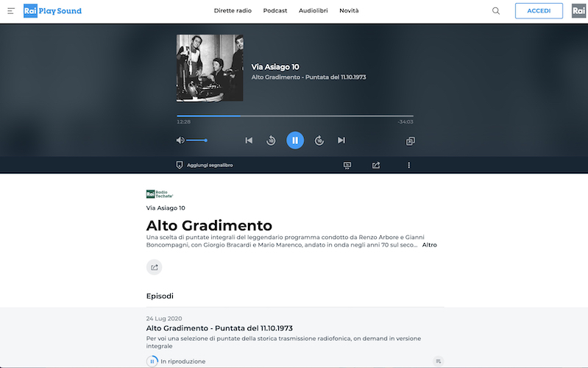Open the Novità section
588x368 pixels.
click(x=349, y=11)
